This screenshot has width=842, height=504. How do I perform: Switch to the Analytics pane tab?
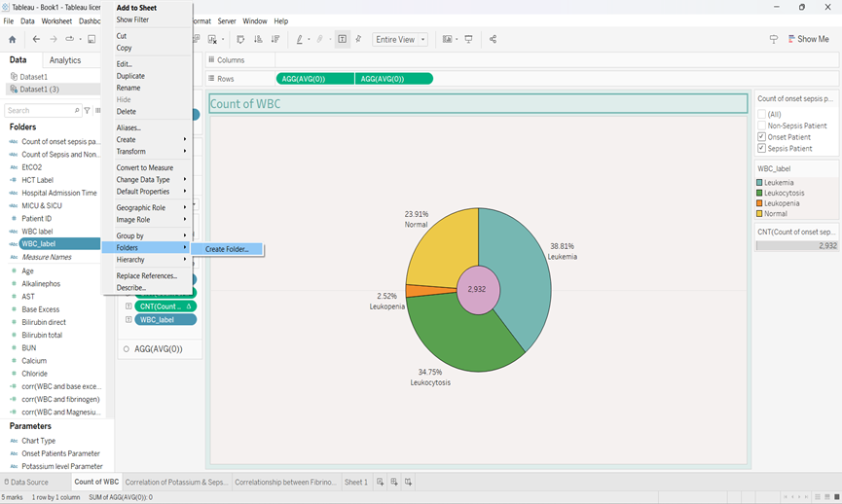pyautogui.click(x=65, y=60)
